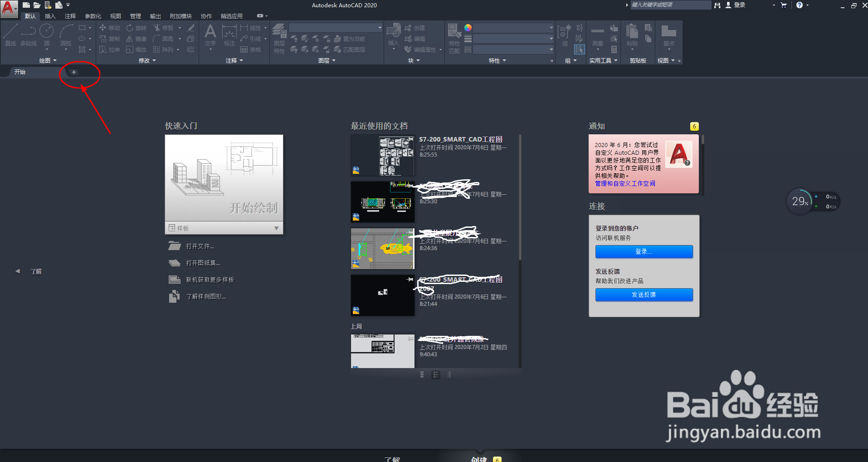Click the 特性匹配 (Match Properties) tool
This screenshot has height=462, width=868.
[454, 38]
